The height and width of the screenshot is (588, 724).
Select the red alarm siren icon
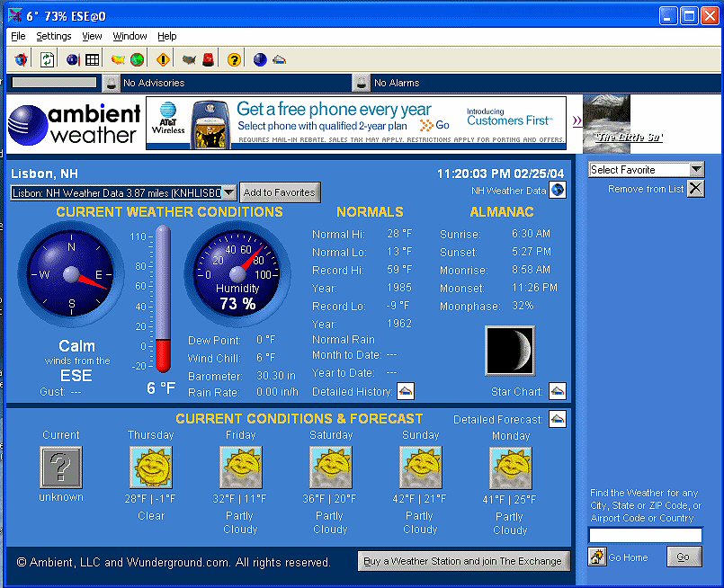click(209, 58)
